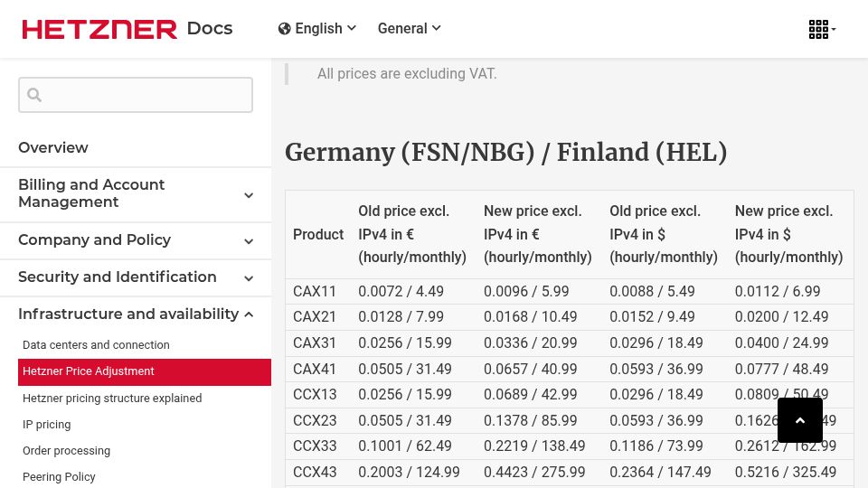Expand Security and Identification section

point(136,277)
